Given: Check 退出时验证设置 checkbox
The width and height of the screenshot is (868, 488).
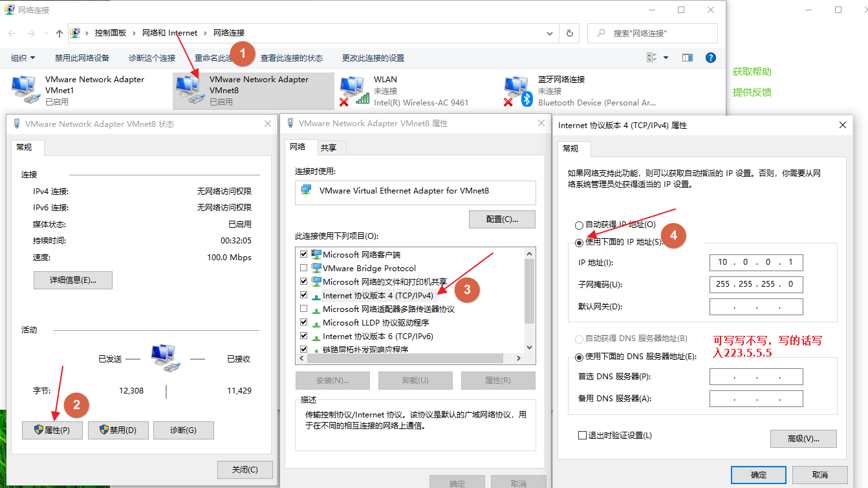Looking at the screenshot, I should click(x=582, y=436).
